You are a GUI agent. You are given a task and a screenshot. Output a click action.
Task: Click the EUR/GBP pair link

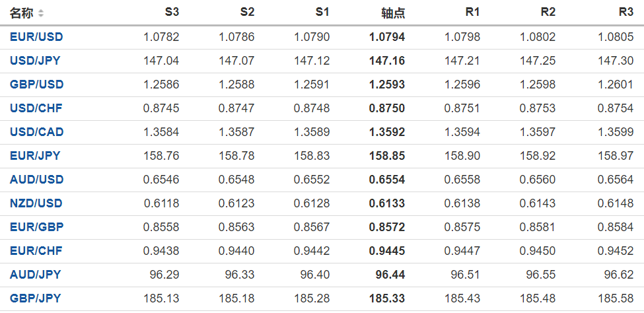[36, 227]
